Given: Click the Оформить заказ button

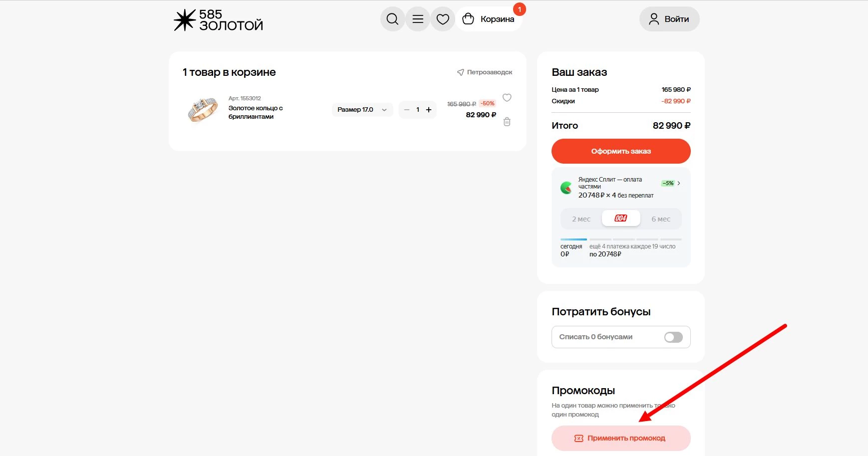Looking at the screenshot, I should coord(620,151).
